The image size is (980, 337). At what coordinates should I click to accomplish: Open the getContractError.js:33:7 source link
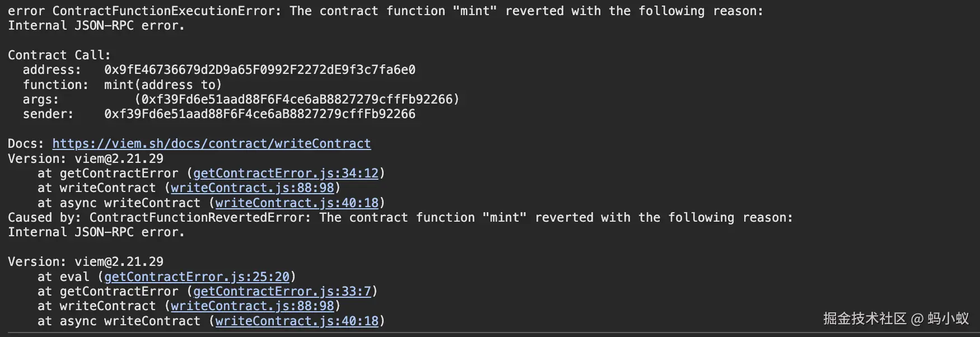[x=282, y=292]
